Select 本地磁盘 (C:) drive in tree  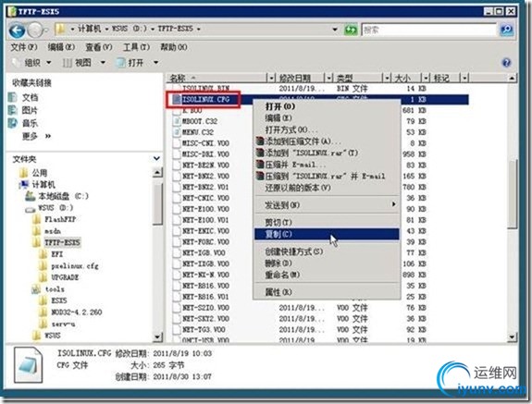click(63, 196)
